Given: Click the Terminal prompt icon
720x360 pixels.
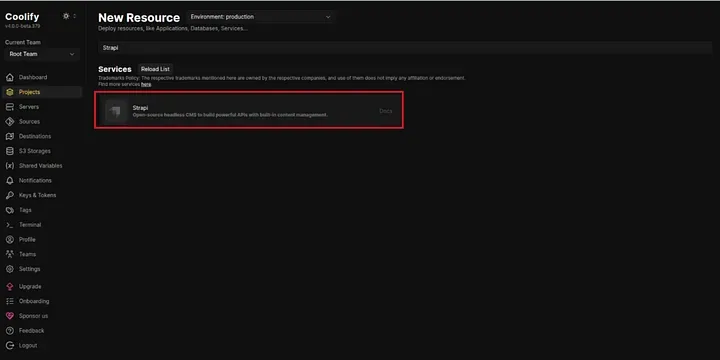Looking at the screenshot, I should tap(10, 225).
